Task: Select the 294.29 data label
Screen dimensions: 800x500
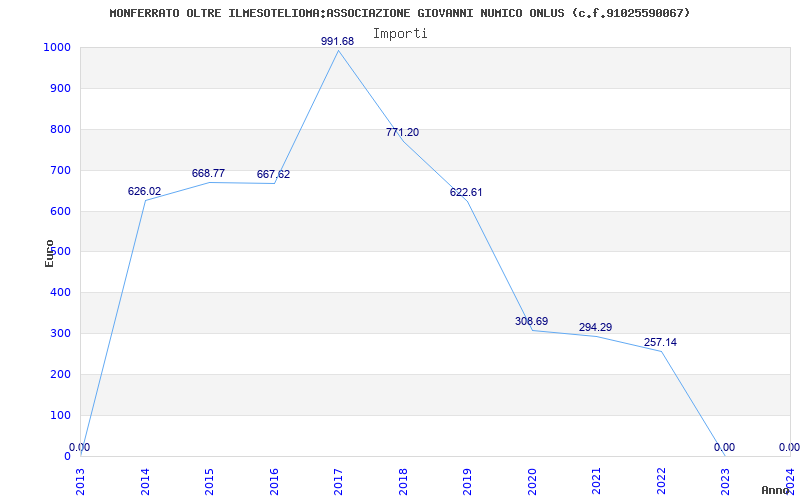Action: [595, 327]
